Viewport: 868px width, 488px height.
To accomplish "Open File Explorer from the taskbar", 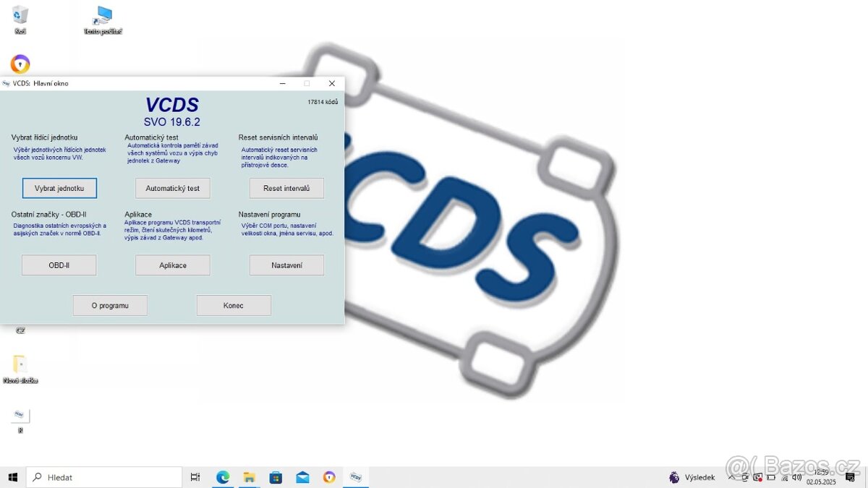I will point(250,477).
